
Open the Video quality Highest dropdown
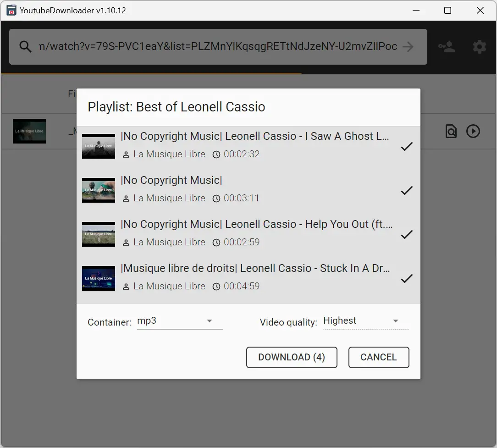[366, 321]
